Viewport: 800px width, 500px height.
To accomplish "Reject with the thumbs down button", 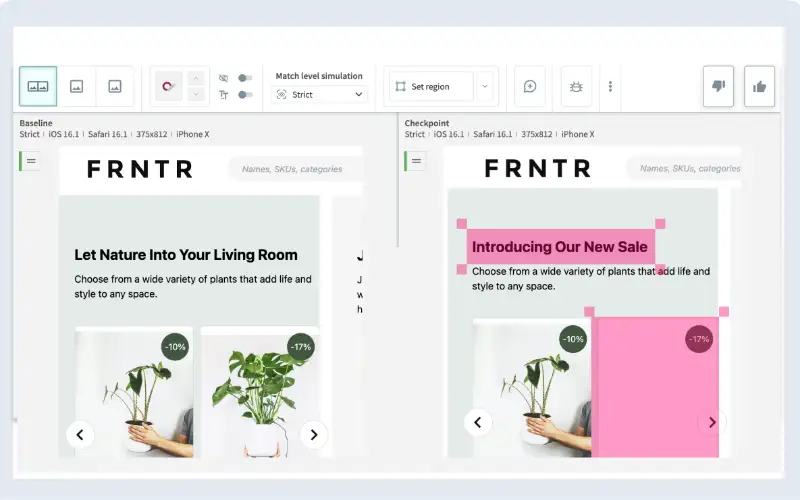I will [x=718, y=86].
